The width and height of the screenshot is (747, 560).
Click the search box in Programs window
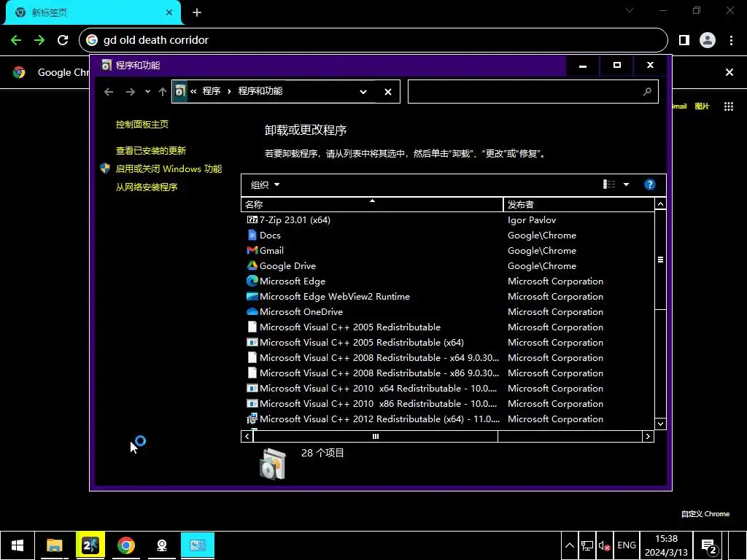[x=533, y=91]
